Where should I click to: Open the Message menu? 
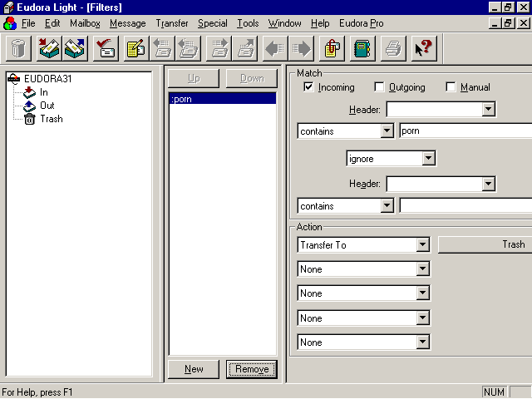[128, 23]
